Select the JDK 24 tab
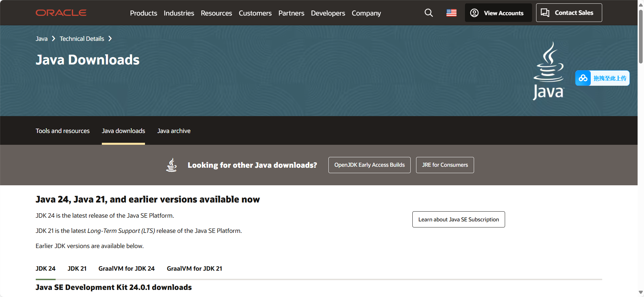 pos(46,269)
